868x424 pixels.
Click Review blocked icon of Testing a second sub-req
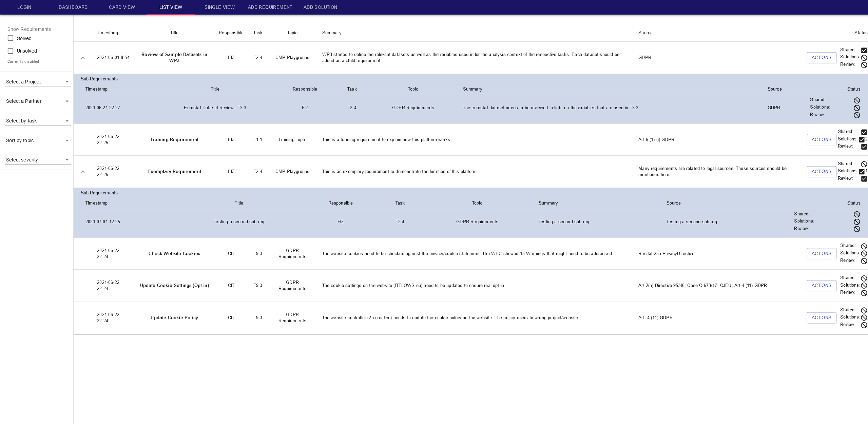point(857,229)
